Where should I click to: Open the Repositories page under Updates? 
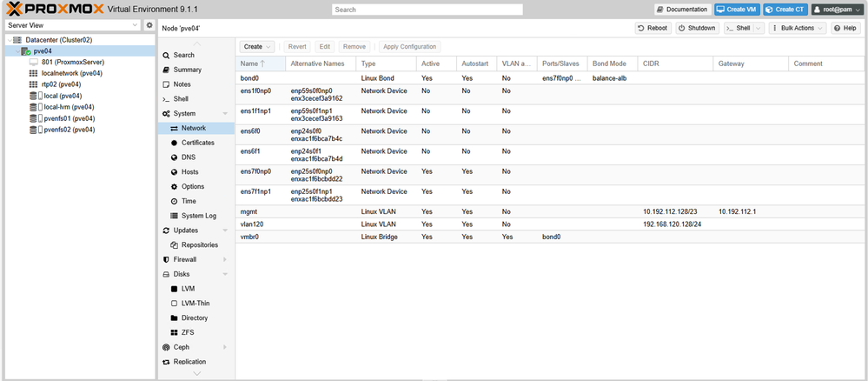199,245
